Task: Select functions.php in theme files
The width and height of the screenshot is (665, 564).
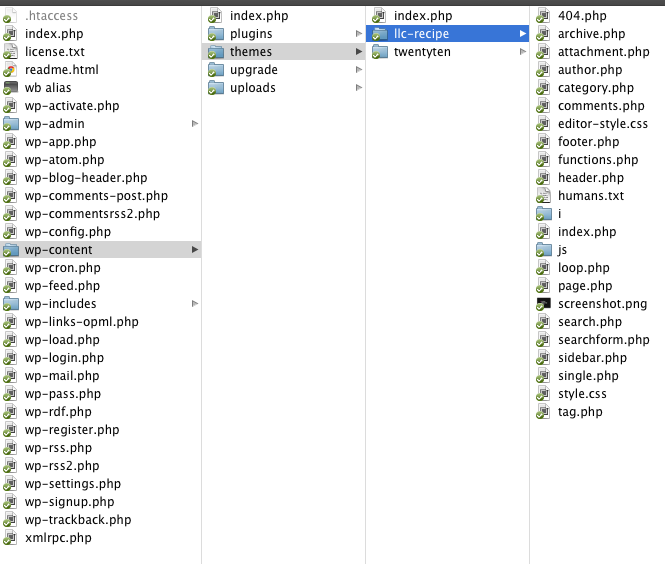Action: click(597, 160)
